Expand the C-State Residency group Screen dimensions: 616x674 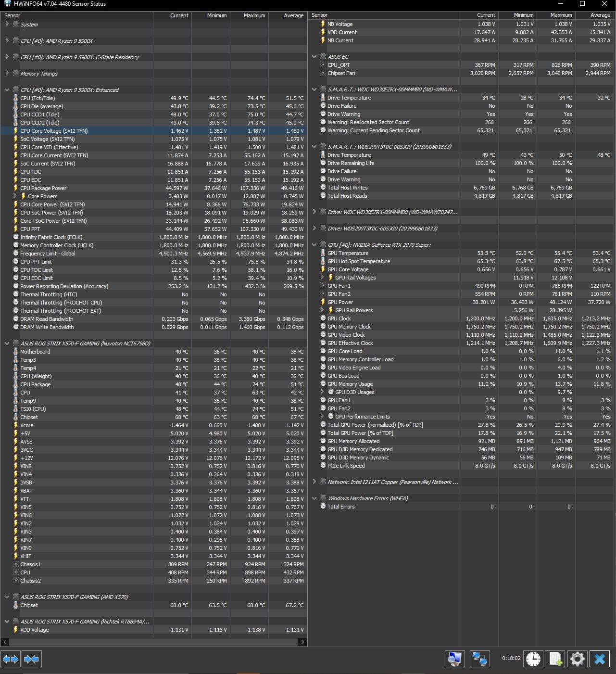pyautogui.click(x=7, y=57)
